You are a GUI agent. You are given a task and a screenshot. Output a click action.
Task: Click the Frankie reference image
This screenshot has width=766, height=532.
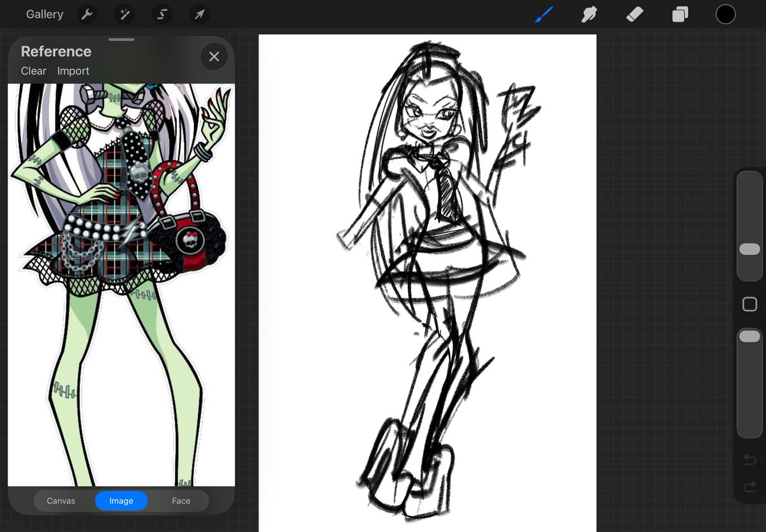pyautogui.click(x=121, y=284)
